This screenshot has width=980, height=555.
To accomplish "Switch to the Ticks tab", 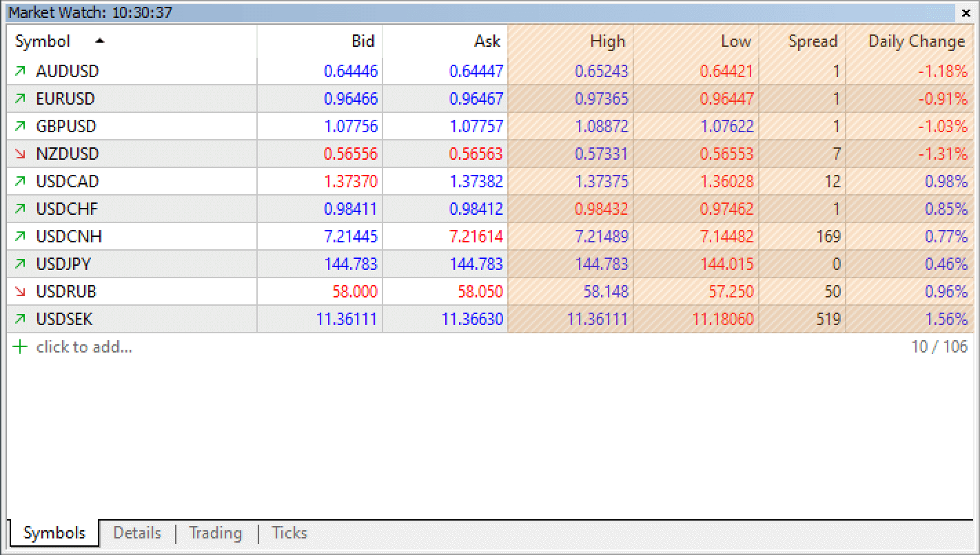I will click(x=289, y=532).
